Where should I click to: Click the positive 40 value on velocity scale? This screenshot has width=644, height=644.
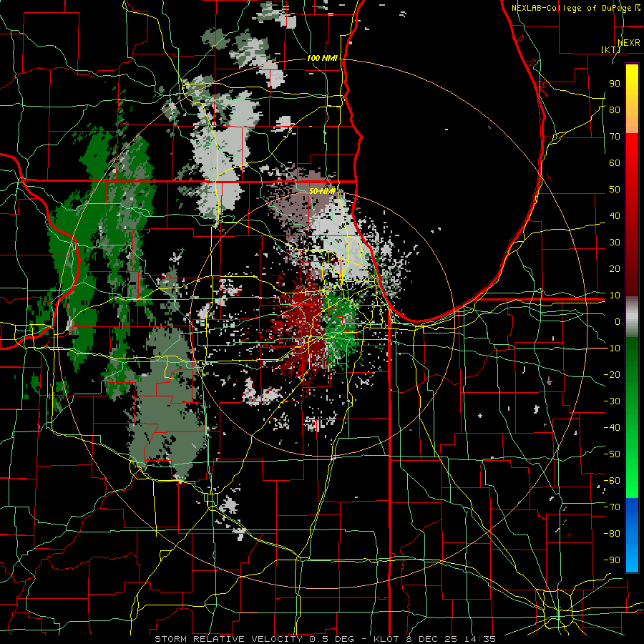click(x=615, y=215)
